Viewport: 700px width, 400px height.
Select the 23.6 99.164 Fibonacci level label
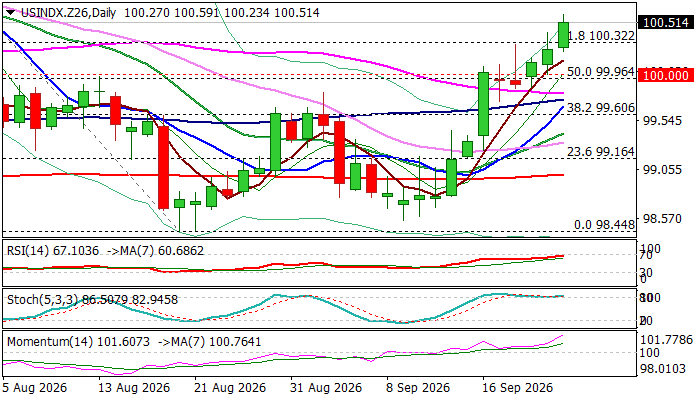[600, 152]
